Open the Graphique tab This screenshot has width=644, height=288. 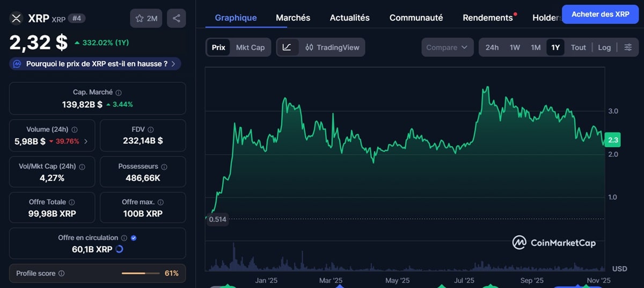236,18
